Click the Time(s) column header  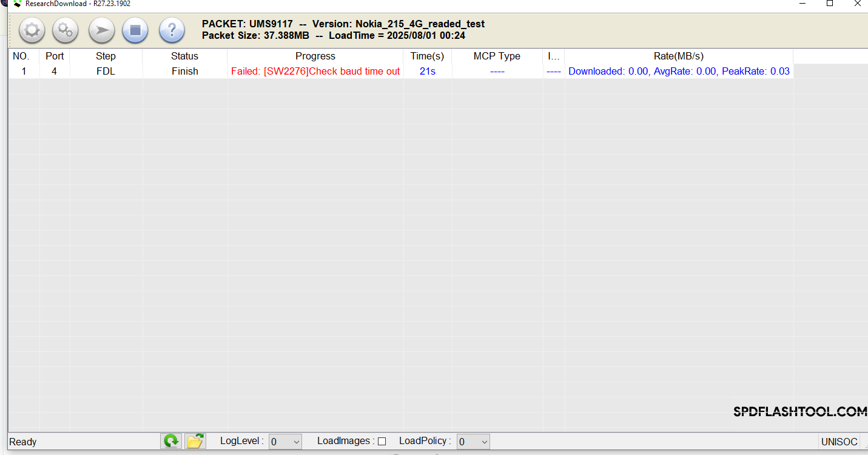click(427, 56)
